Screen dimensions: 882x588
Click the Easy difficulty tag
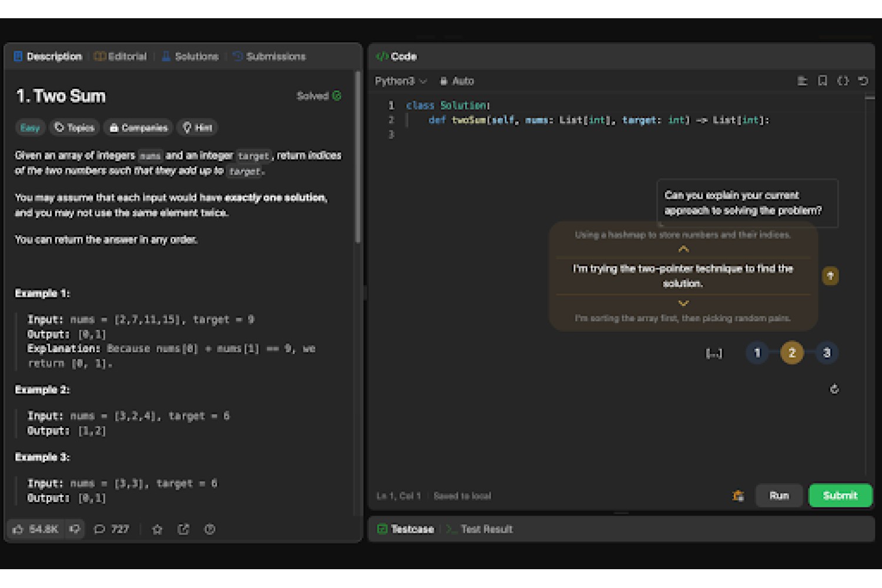pos(29,128)
